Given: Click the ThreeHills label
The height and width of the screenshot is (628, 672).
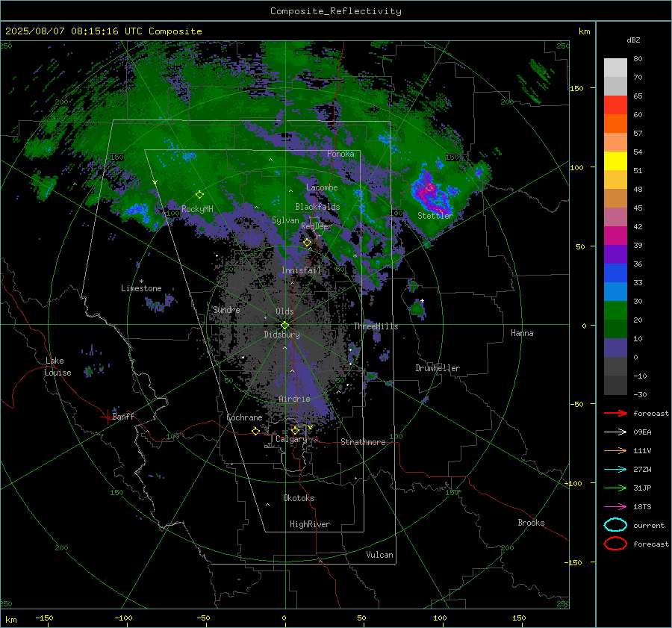Looking at the screenshot, I should pos(376,326).
